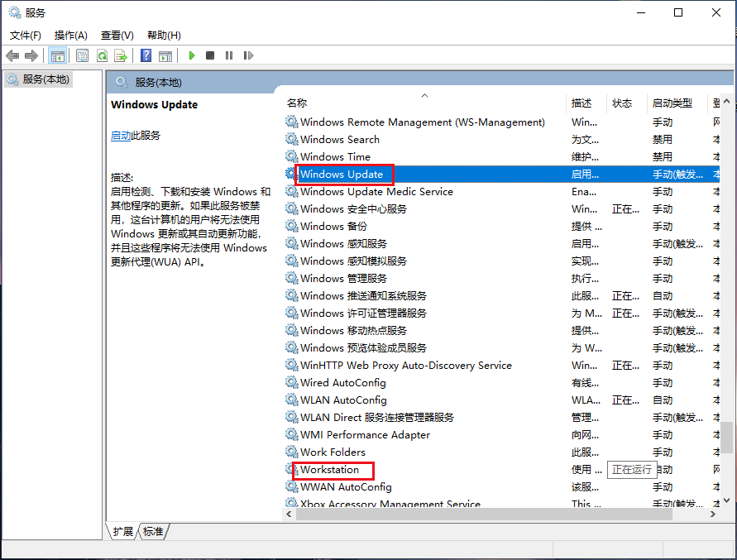This screenshot has height=560, width=737.
Task: Select the Windows 感知服务 row
Action: click(x=501, y=244)
